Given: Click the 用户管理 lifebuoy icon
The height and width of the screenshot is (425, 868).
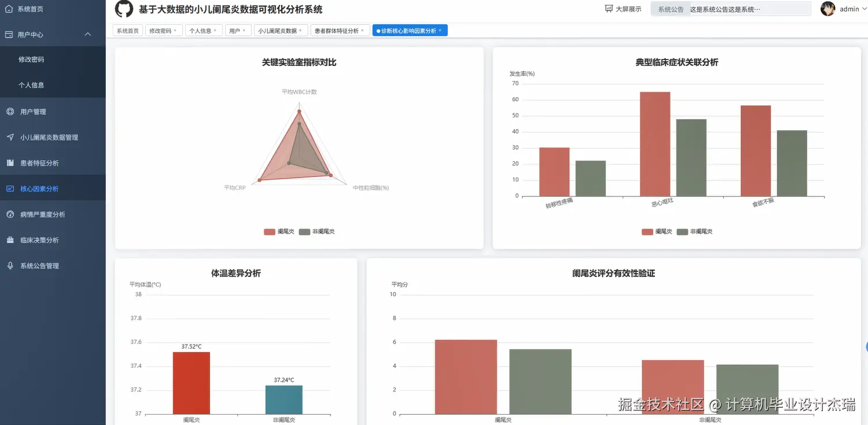Looking at the screenshot, I should click(x=10, y=112).
